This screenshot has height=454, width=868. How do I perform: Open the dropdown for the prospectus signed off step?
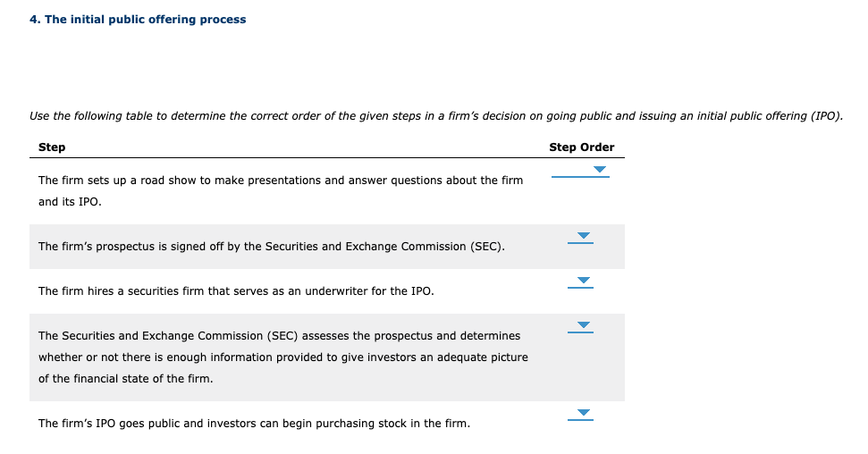[583, 237]
